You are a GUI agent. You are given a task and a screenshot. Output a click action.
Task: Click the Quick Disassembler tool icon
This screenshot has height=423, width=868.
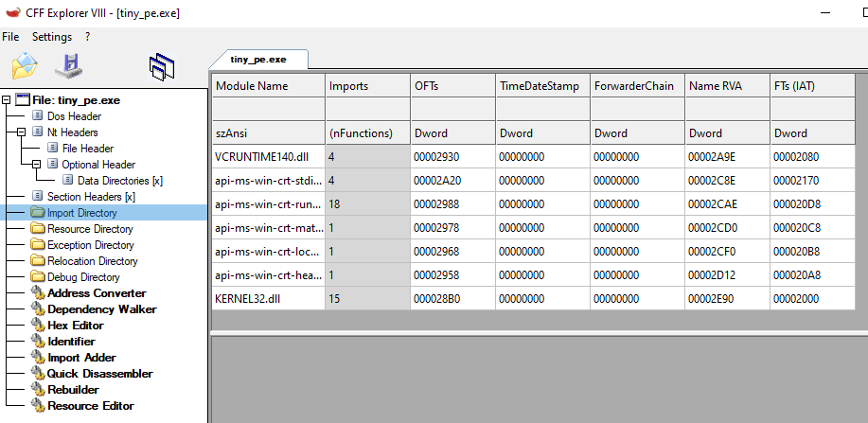point(38,373)
